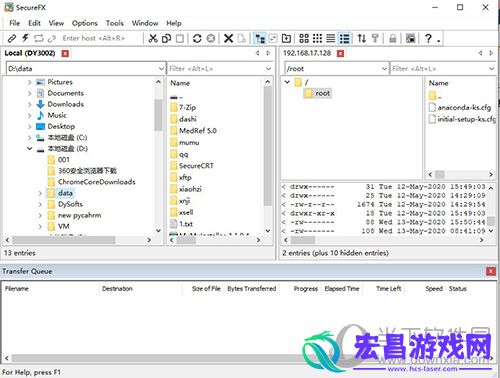Image resolution: width=500 pixels, height=378 pixels.
Task: Click the Filename column header in Transfer Queue
Action: click(x=17, y=289)
